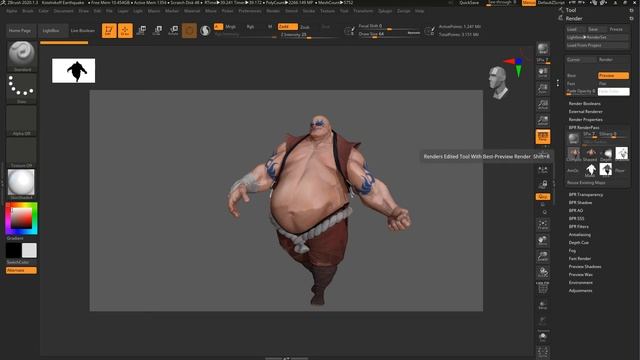Click the Frame icon in right shelf

coord(543,224)
